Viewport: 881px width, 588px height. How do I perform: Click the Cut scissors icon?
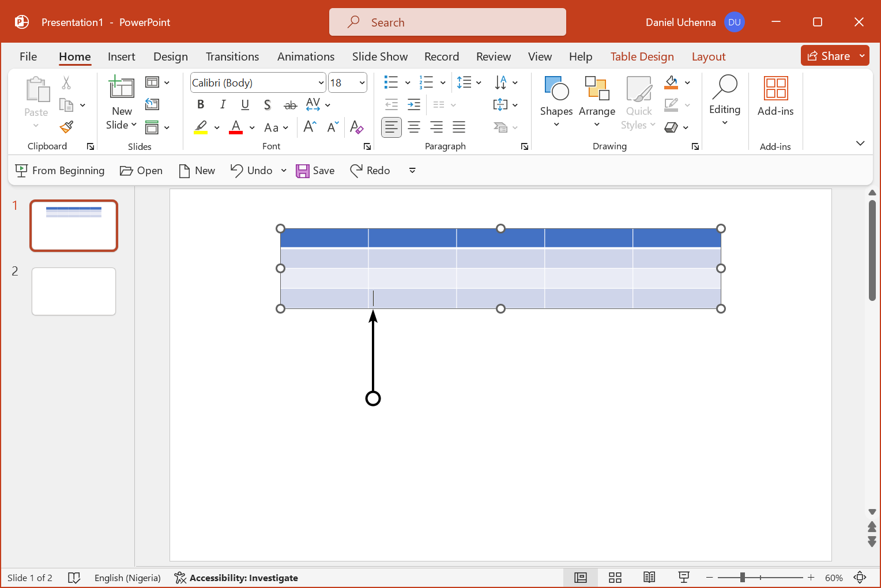pos(66,83)
